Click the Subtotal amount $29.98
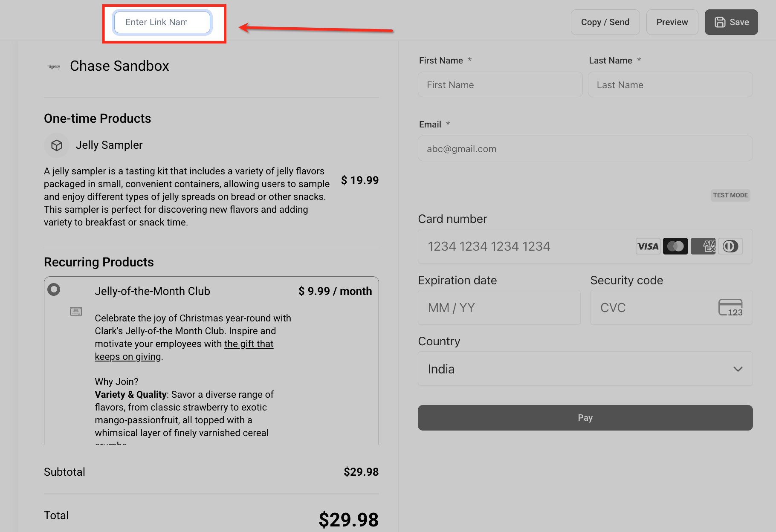The height and width of the screenshot is (532, 776). tap(361, 472)
